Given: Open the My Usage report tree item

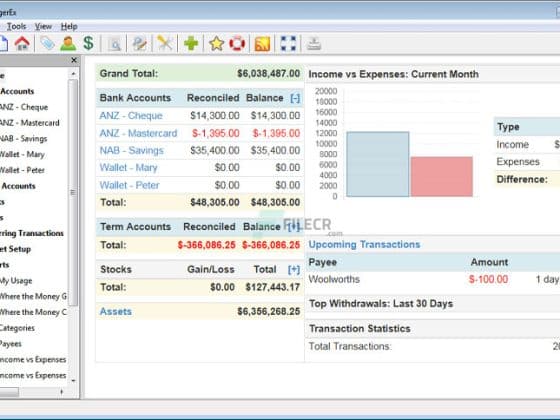Looking at the screenshot, I should coord(16,281).
